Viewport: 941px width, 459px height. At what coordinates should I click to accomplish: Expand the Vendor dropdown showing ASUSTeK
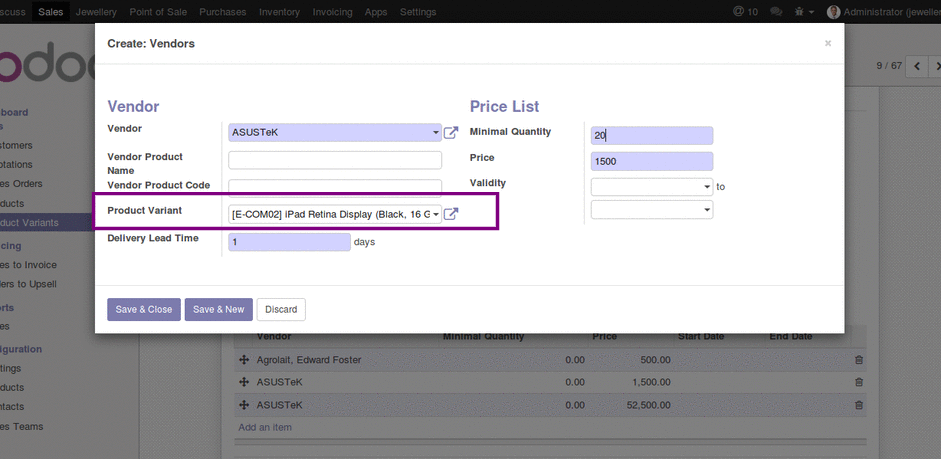coord(436,133)
